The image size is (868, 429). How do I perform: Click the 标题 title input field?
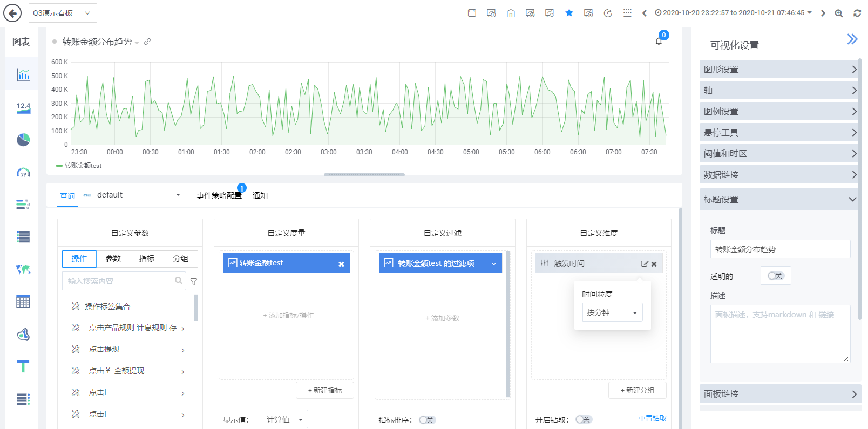click(x=780, y=249)
